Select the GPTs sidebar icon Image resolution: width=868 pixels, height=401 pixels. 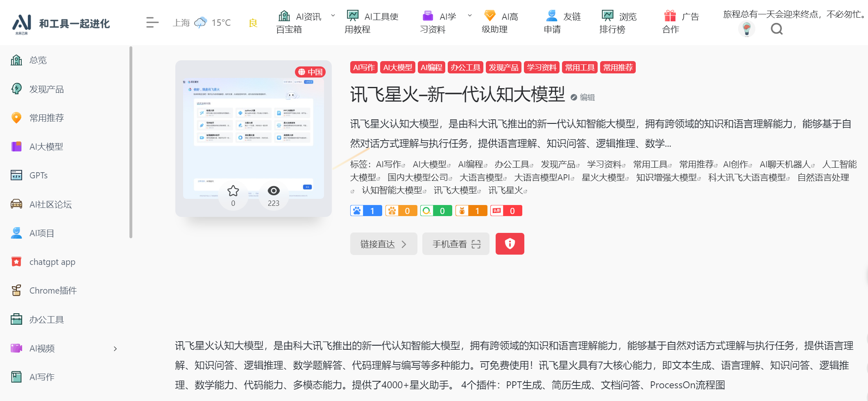(x=16, y=175)
